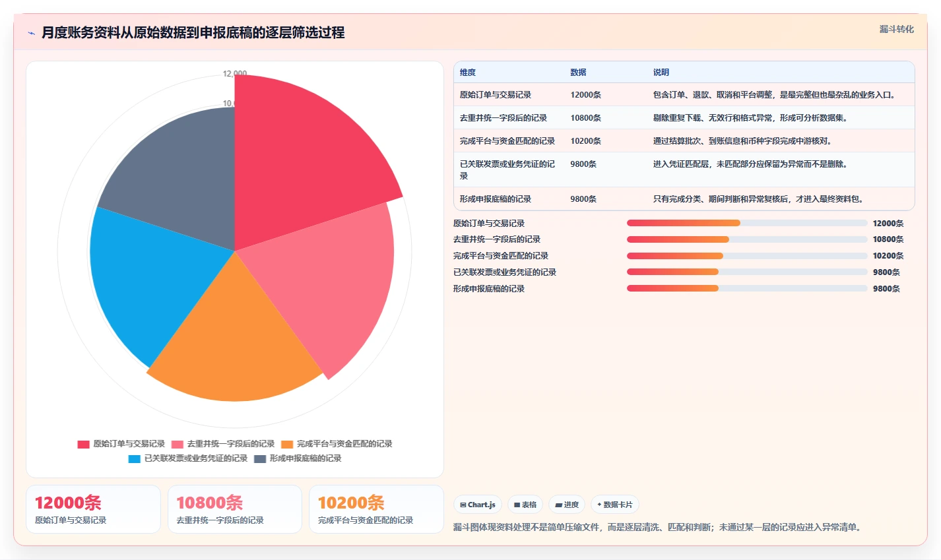Click the table description starting 通过结算批次
The width and height of the screenshot is (941, 560).
[x=744, y=141]
